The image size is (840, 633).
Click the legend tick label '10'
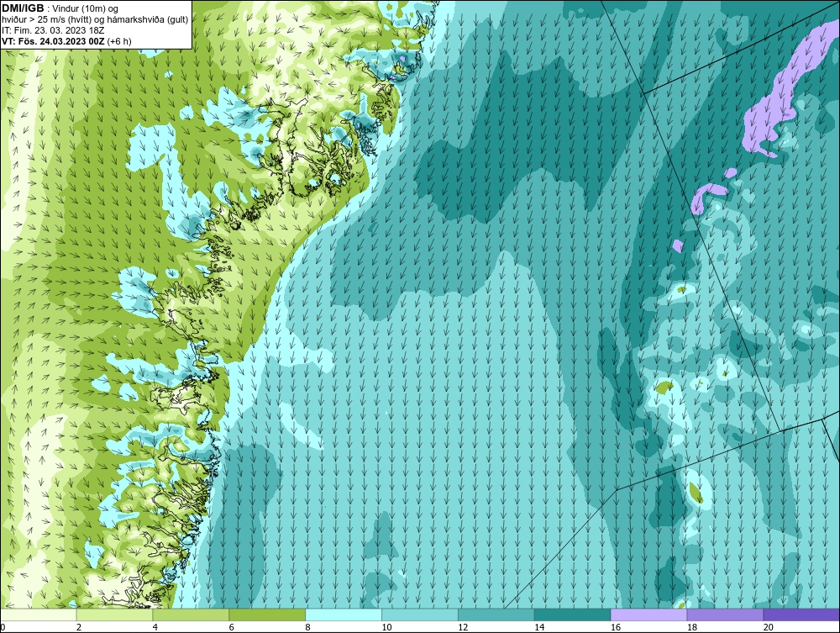pos(386,627)
